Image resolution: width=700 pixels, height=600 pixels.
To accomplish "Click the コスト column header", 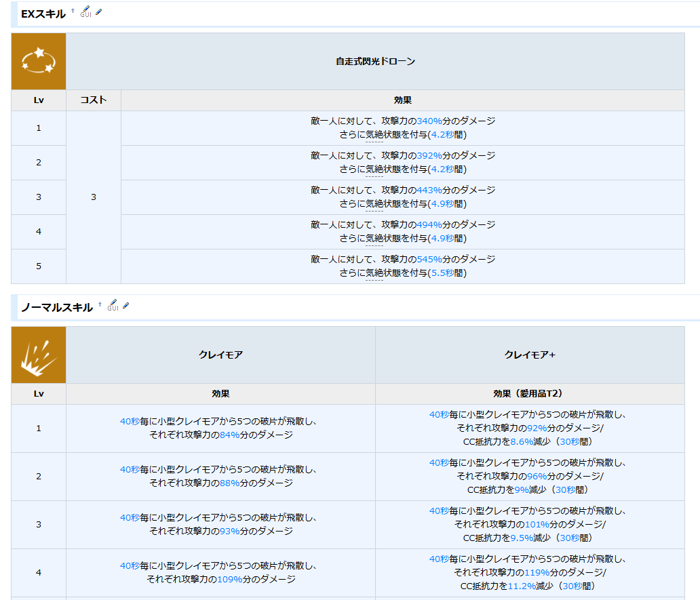I will [x=94, y=100].
